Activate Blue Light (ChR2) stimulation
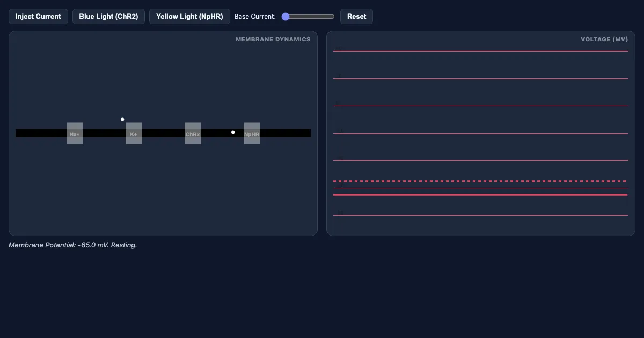Screen dimensions: 644x338 coord(108,17)
